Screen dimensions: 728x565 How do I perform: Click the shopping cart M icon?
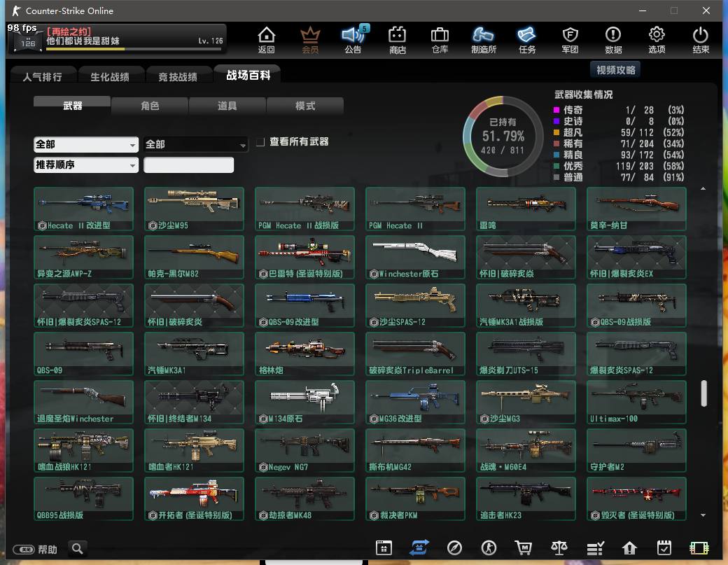(x=524, y=548)
